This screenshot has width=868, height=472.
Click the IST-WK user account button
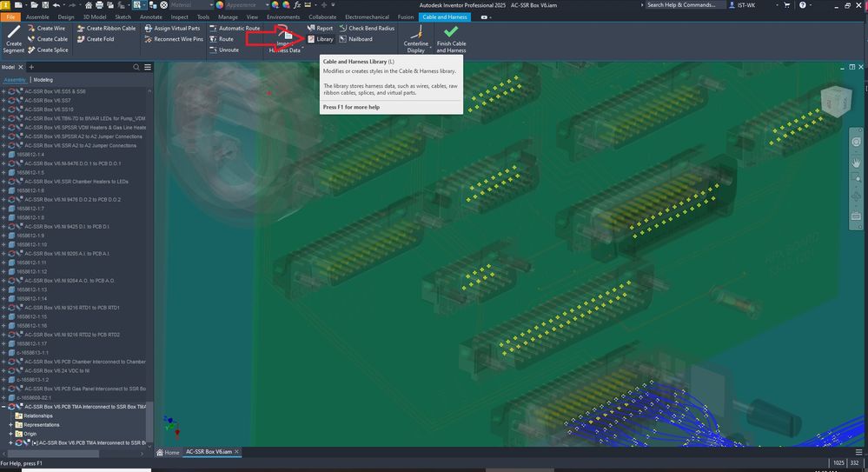point(743,5)
